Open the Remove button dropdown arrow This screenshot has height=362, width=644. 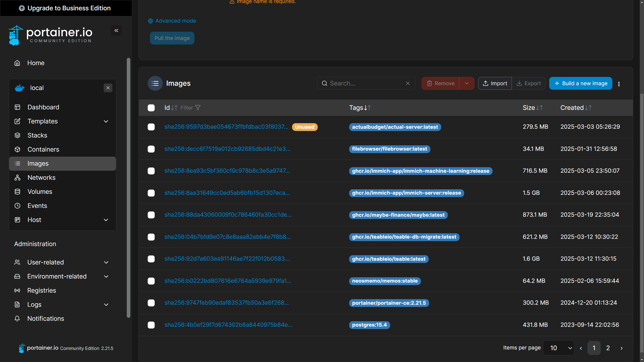(x=467, y=83)
